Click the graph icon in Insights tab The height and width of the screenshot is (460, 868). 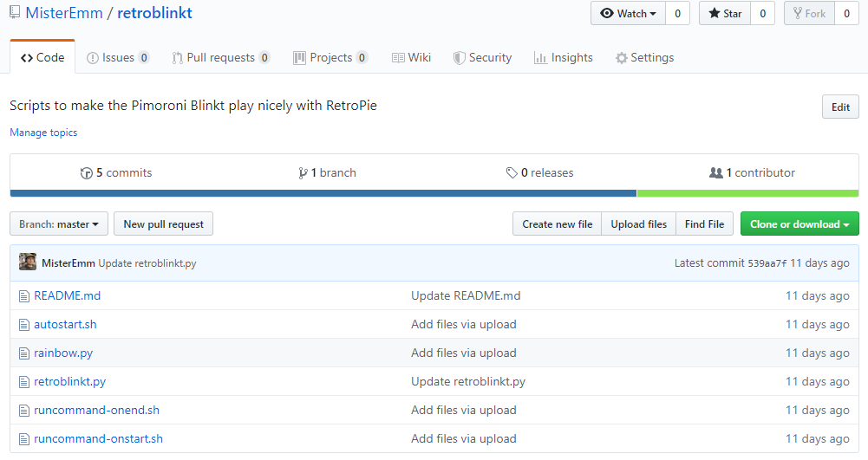(x=540, y=57)
